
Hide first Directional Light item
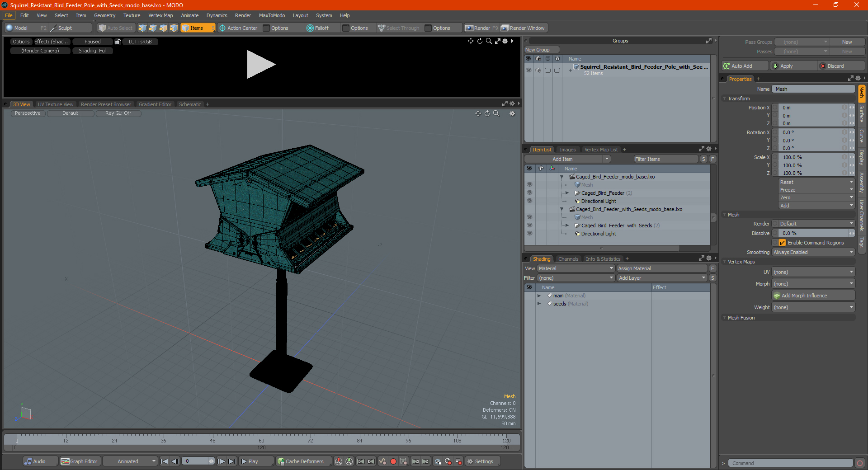(x=529, y=201)
